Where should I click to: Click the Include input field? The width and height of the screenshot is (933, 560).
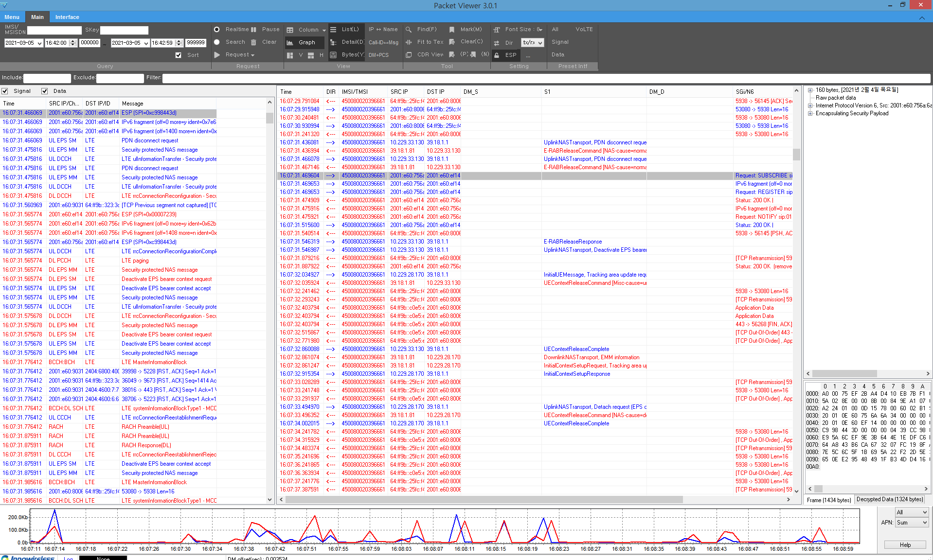click(47, 78)
